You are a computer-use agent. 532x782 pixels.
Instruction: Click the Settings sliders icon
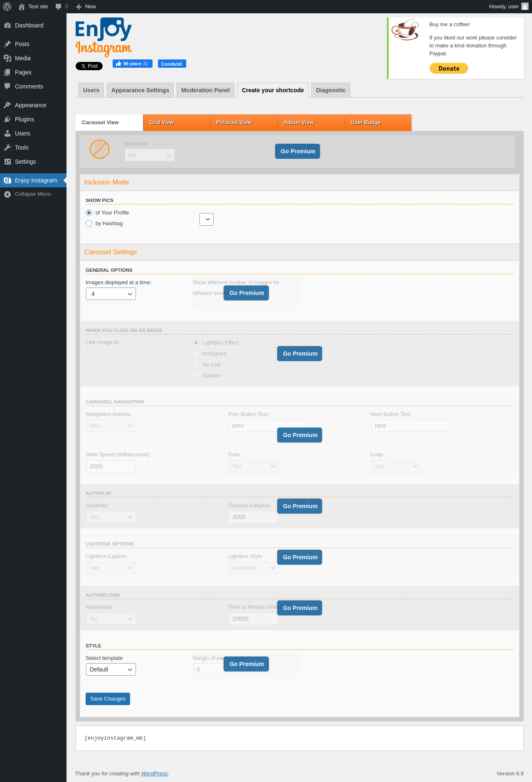coord(7,162)
